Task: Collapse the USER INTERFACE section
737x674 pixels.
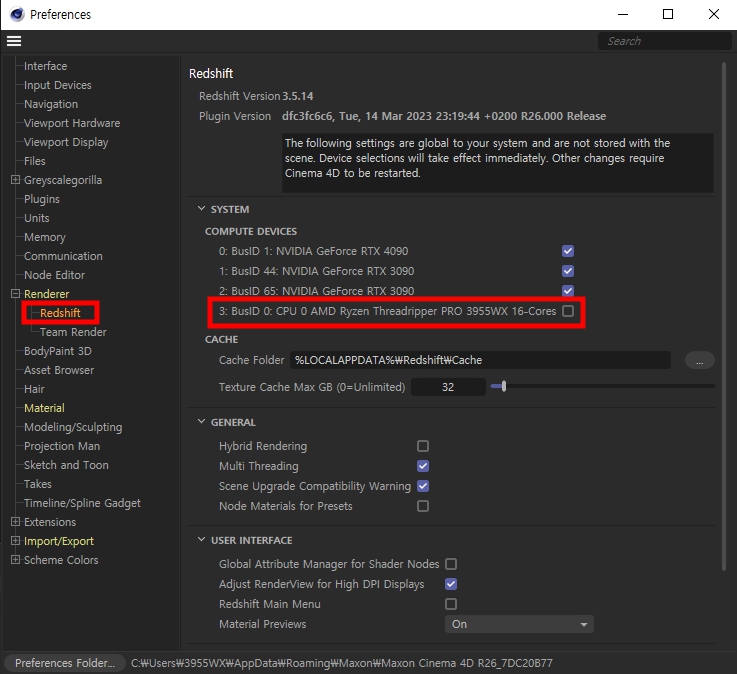Action: [201, 540]
